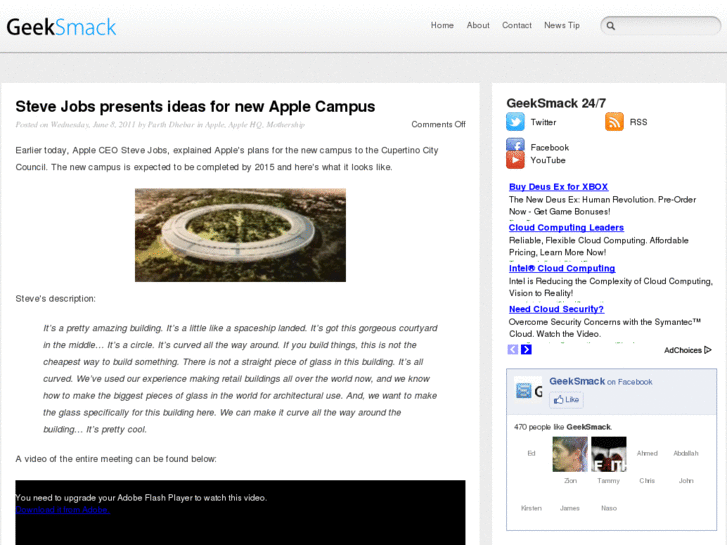The image size is (727, 545).
Task: Click Tammy's profile photo
Action: tap(609, 454)
